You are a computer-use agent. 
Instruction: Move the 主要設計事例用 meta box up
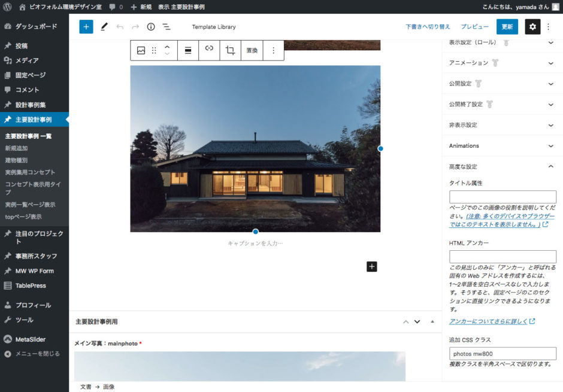click(405, 322)
